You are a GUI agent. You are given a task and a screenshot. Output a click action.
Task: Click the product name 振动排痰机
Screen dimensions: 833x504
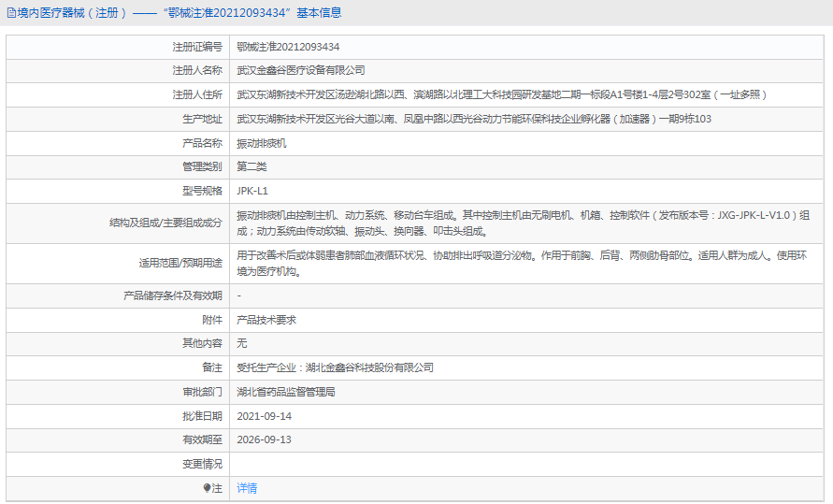[x=262, y=143]
